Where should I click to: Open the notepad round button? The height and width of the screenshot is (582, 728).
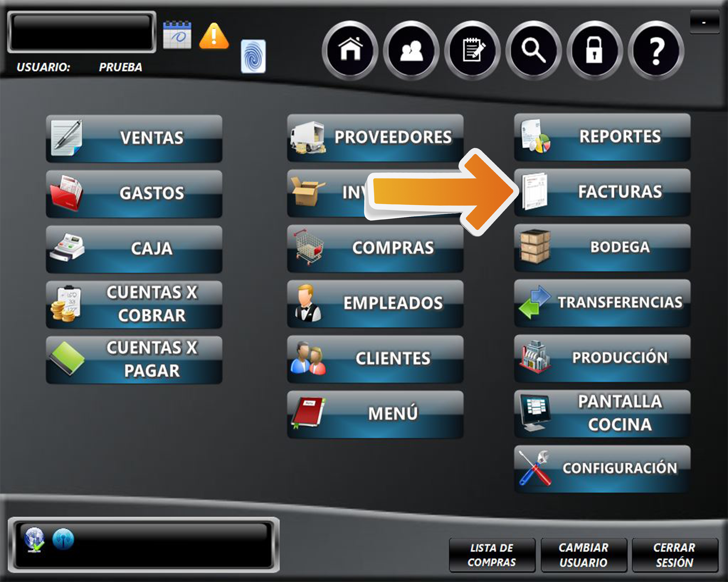pyautogui.click(x=472, y=51)
